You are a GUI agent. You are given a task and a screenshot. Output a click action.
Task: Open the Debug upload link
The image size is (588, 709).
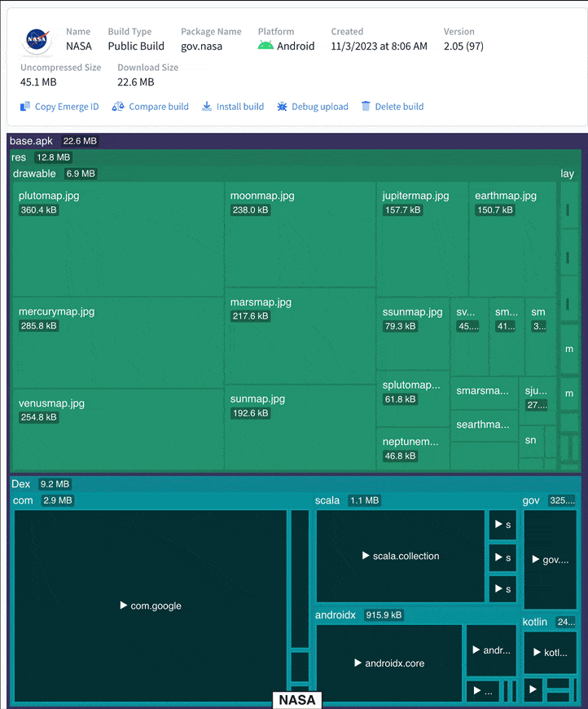click(319, 107)
